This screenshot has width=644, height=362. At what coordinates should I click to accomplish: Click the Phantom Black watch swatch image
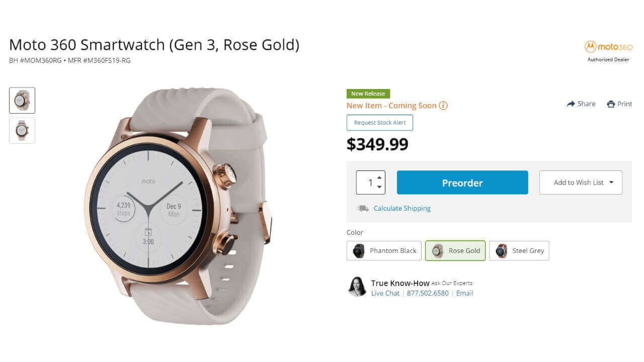[x=359, y=250]
